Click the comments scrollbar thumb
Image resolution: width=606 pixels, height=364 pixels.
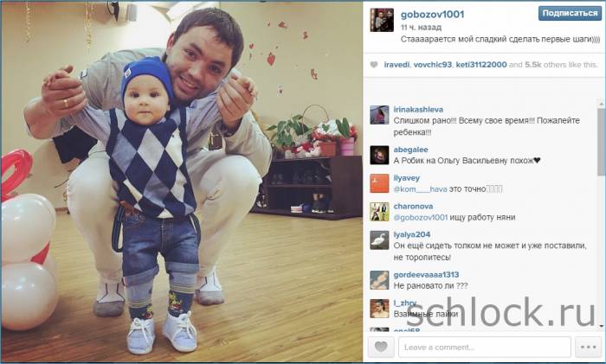click(602, 141)
